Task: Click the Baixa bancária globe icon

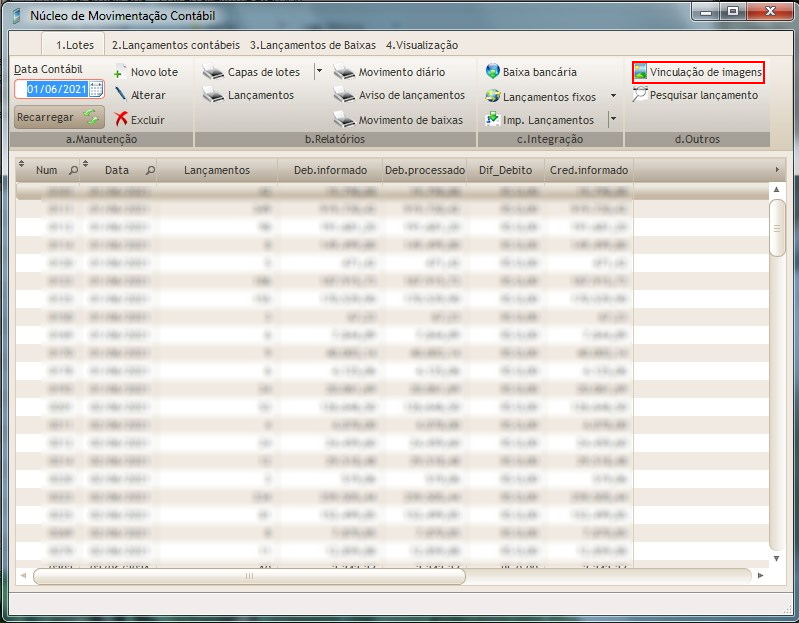Action: click(493, 72)
